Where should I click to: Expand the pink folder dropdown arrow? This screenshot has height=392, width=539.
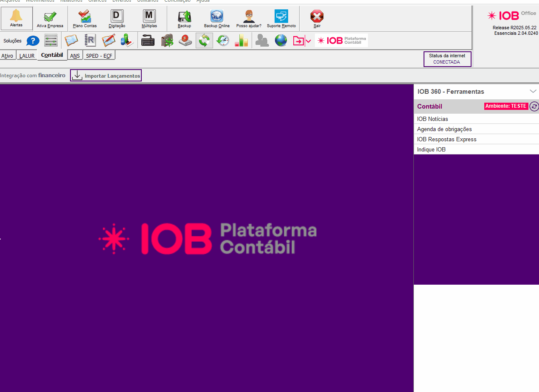tap(309, 41)
